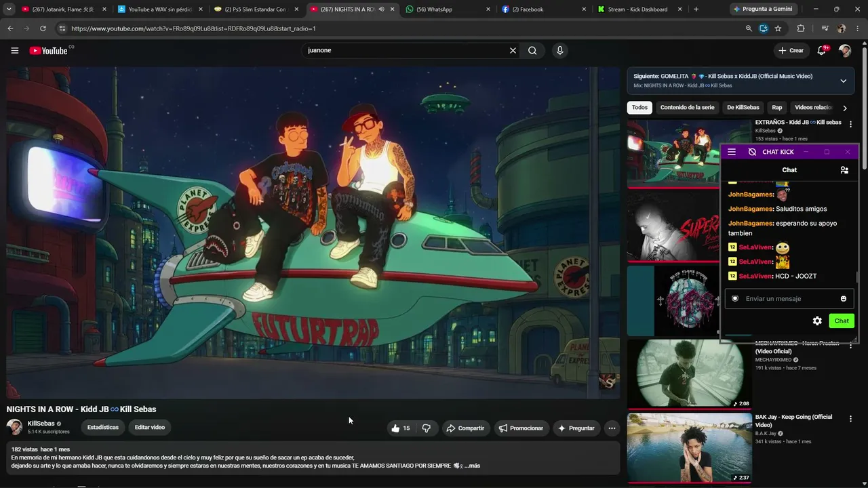Mute the NIGHTS IN A ROW tab audio
868x488 pixels.
pos(382,9)
